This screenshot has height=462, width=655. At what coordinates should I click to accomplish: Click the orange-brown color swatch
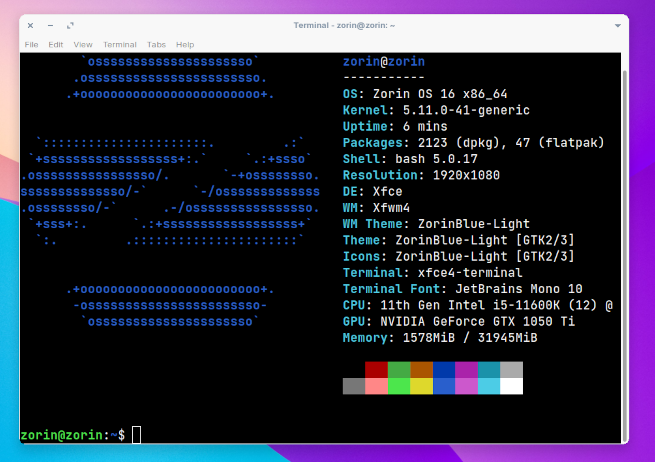421,370
